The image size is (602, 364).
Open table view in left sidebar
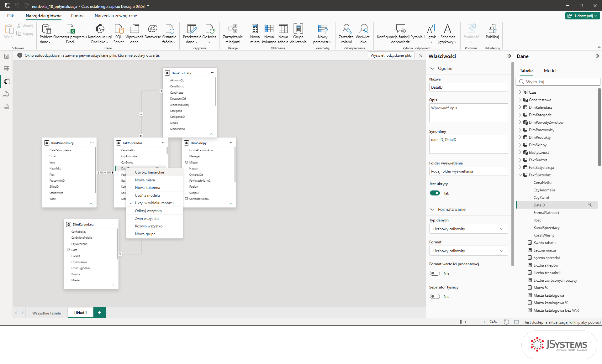pos(7,69)
